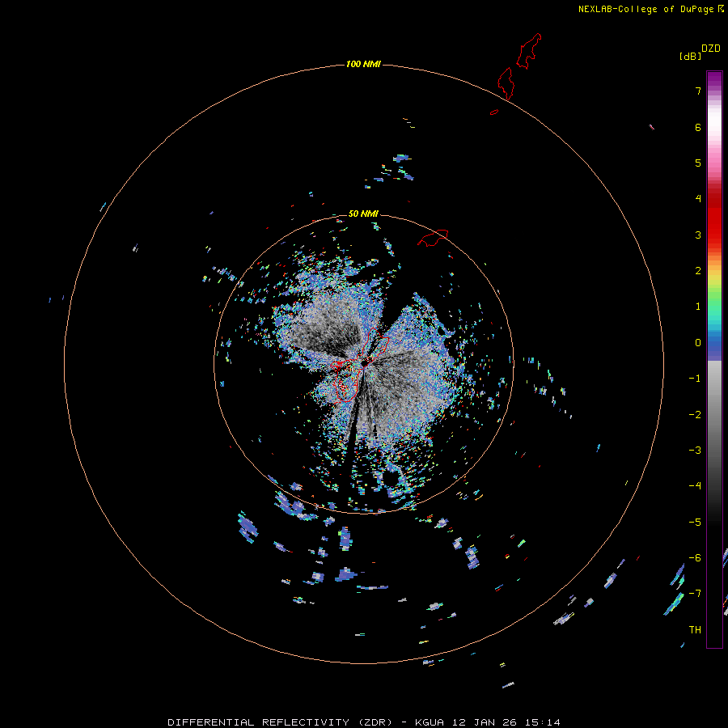This screenshot has height=728, width=728.
Task: Click the 2 dB tick label on the legend
Action: (x=698, y=271)
